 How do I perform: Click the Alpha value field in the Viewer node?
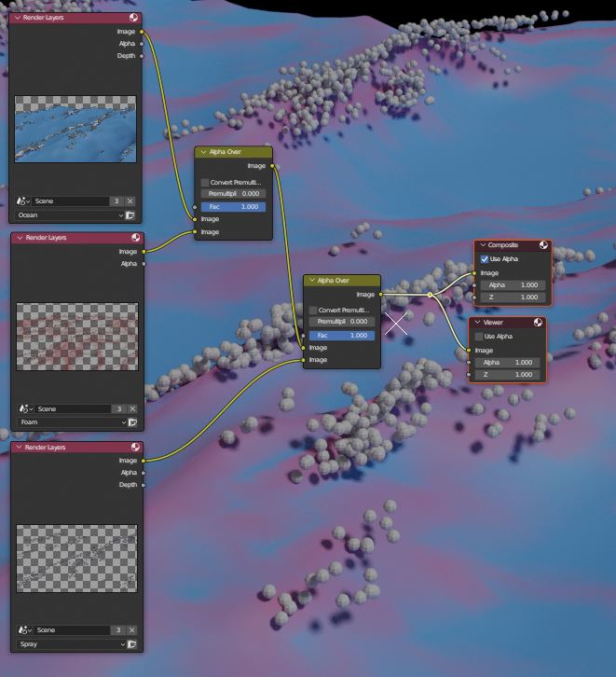(509, 362)
